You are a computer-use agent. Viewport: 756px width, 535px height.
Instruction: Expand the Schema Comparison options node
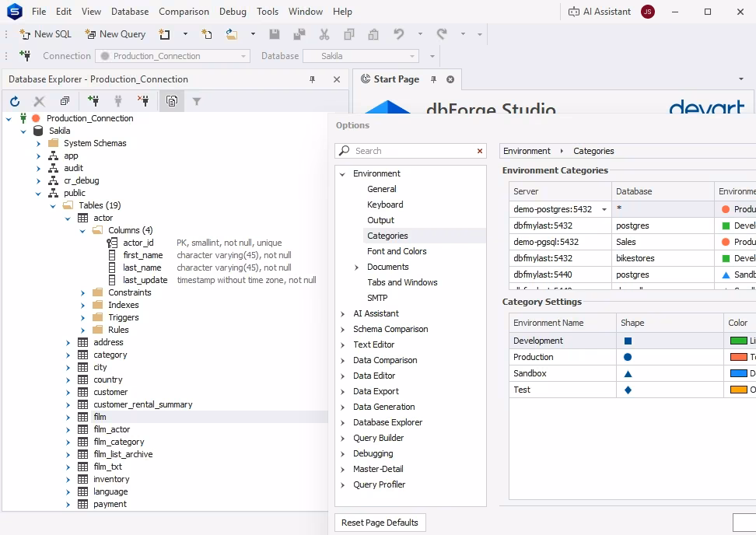pyautogui.click(x=342, y=329)
